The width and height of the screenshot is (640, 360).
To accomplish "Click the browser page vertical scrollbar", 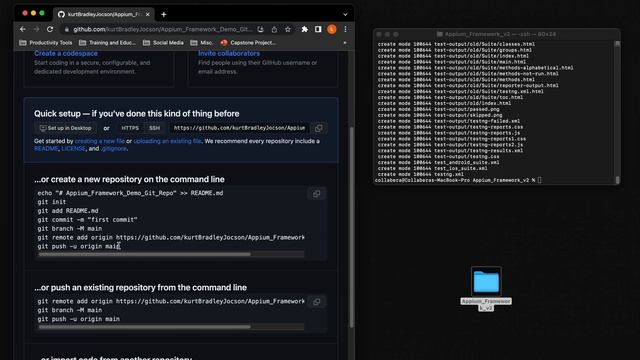I will [x=351, y=227].
